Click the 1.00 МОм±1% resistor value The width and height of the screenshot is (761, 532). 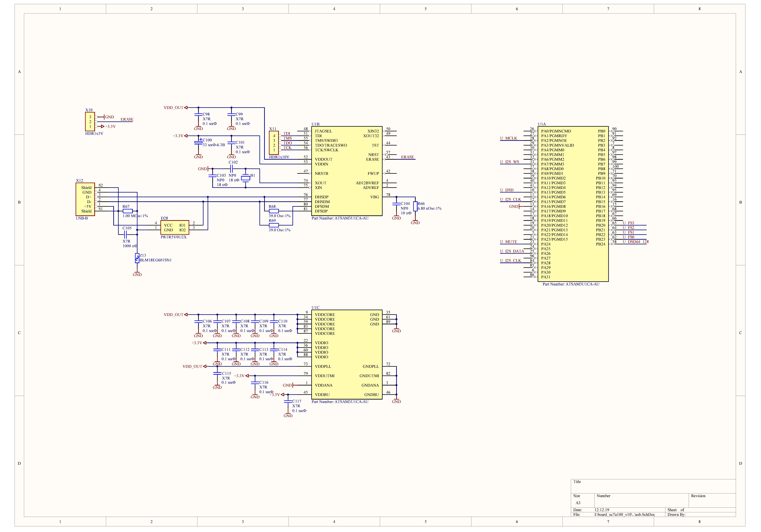click(135, 216)
